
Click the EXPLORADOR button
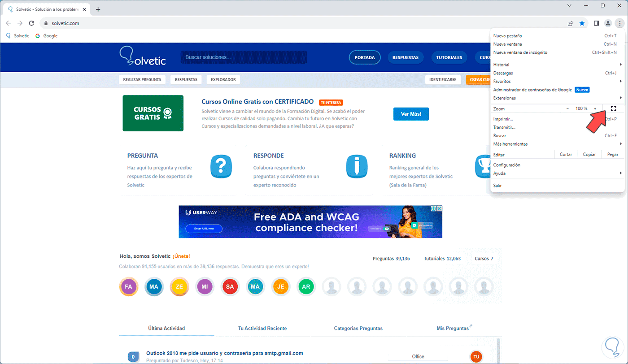(223, 79)
